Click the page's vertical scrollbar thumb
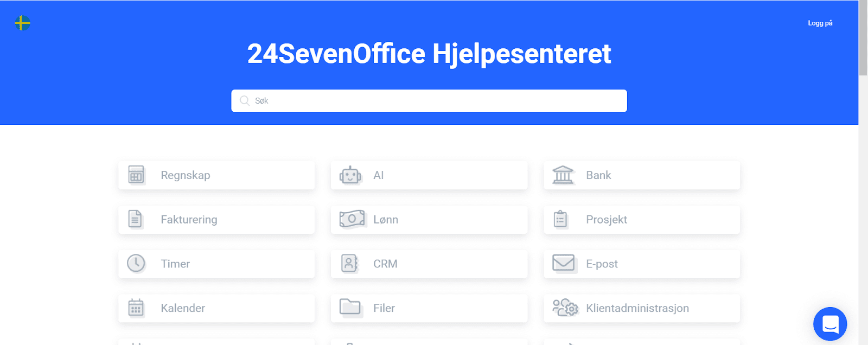Viewport: 868px width, 345px height. point(863,38)
